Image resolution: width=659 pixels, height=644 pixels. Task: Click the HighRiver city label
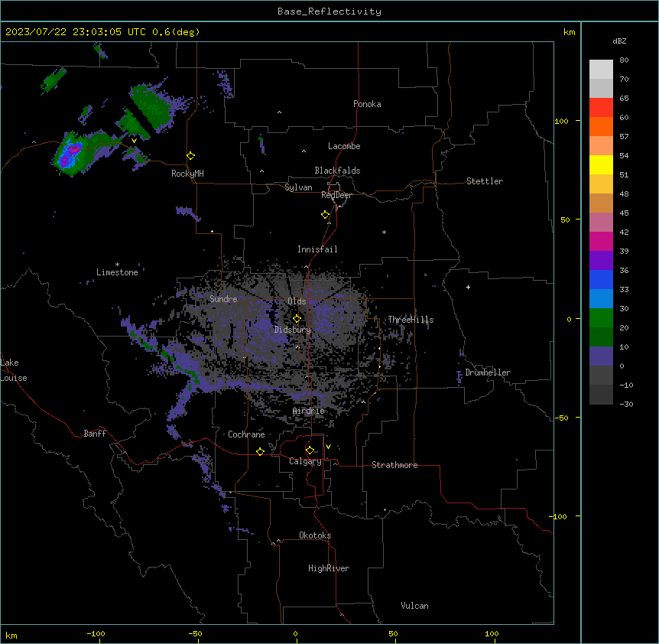pyautogui.click(x=329, y=568)
